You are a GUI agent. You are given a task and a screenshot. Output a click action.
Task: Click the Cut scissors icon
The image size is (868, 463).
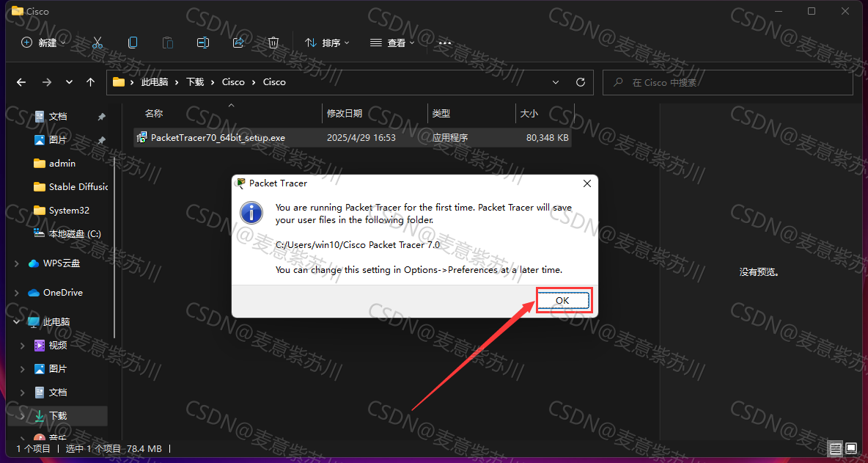pyautogui.click(x=98, y=43)
